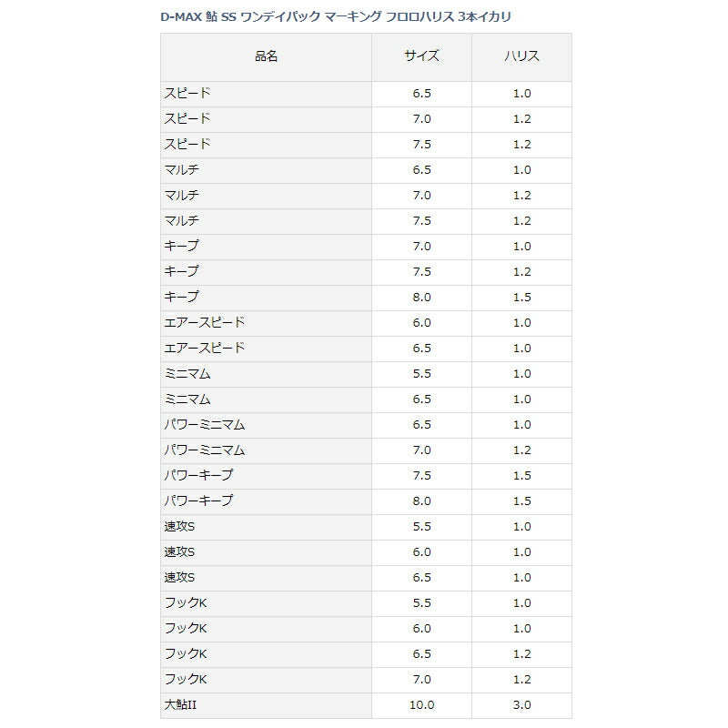Click the ミニマム 5.5 size cell
728x728 pixels.
[x=421, y=375]
